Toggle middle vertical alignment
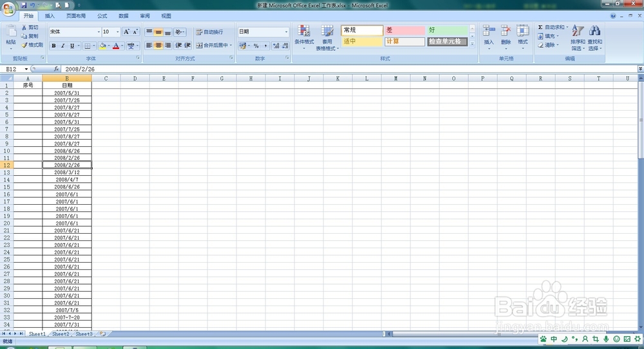Viewport: 644px width, 349px height. [x=158, y=32]
